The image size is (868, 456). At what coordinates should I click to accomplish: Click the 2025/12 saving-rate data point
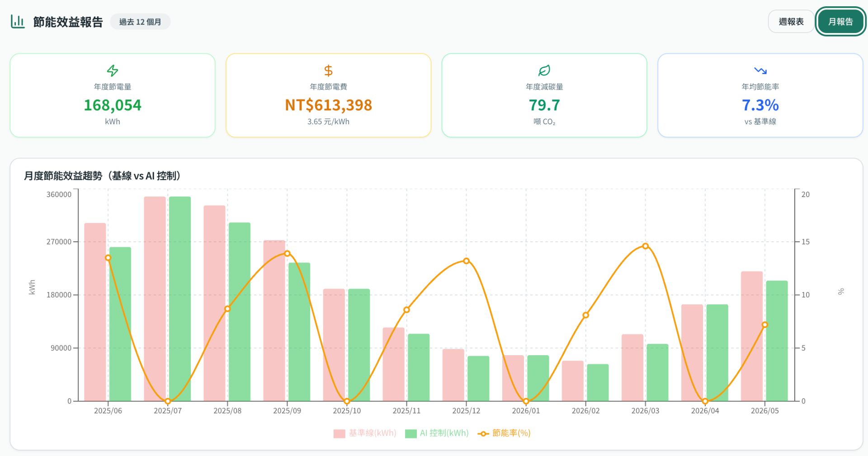tap(467, 261)
